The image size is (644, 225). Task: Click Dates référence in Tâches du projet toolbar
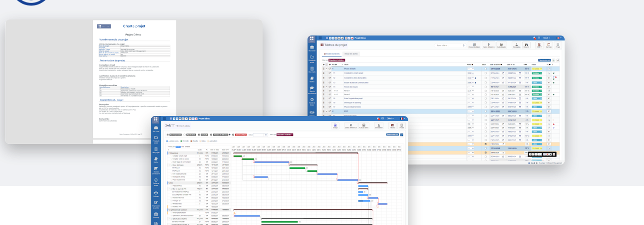489,45
